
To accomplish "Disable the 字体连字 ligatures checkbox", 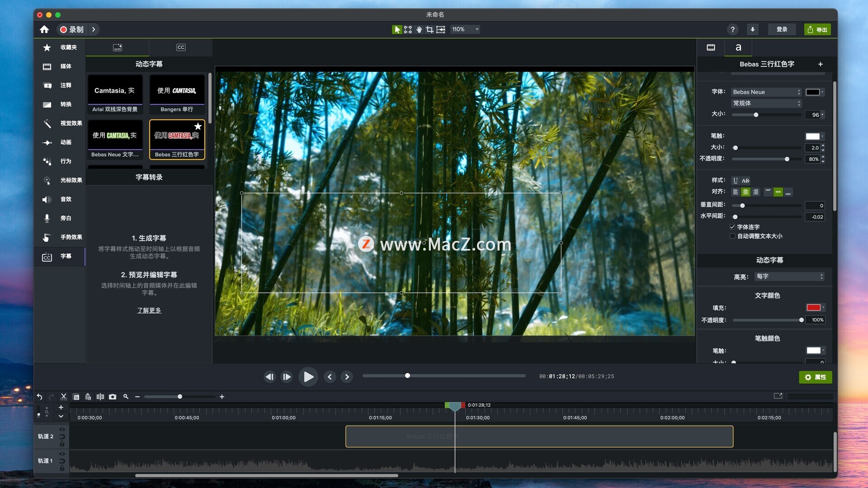I will coord(732,227).
